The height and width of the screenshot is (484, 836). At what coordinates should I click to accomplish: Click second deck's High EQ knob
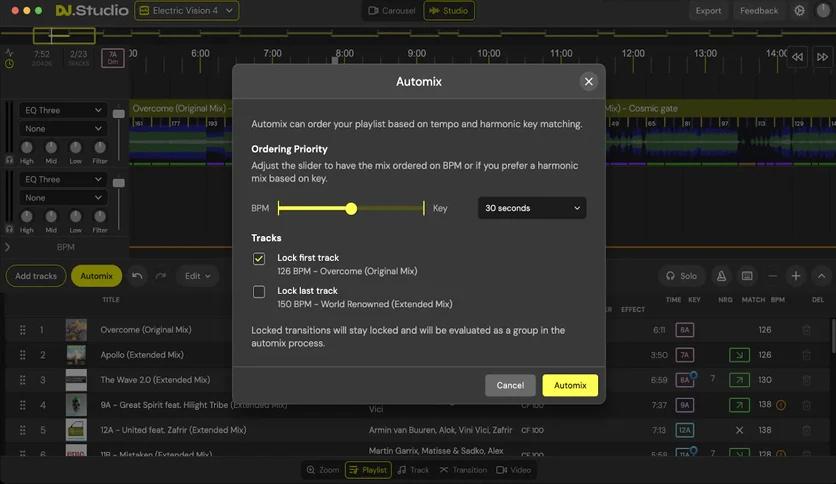pyautogui.click(x=26, y=216)
